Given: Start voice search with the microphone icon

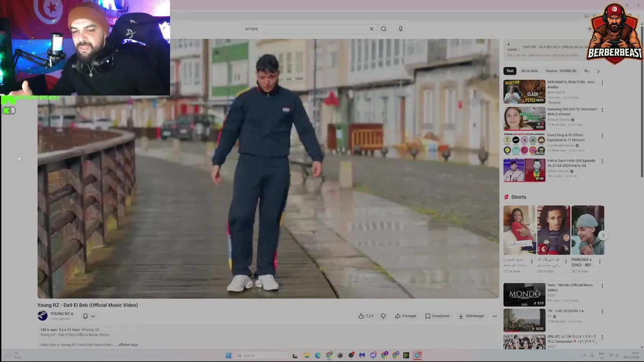Looking at the screenshot, I should (400, 29).
